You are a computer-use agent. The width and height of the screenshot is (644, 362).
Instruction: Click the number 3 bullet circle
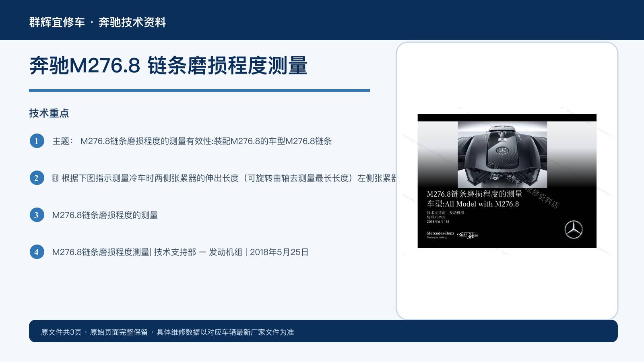[x=37, y=215]
